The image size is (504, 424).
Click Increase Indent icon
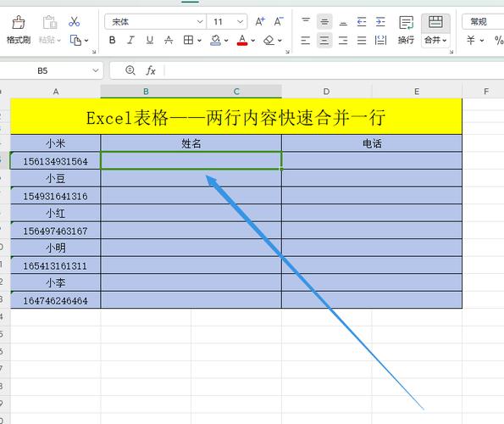(x=380, y=21)
